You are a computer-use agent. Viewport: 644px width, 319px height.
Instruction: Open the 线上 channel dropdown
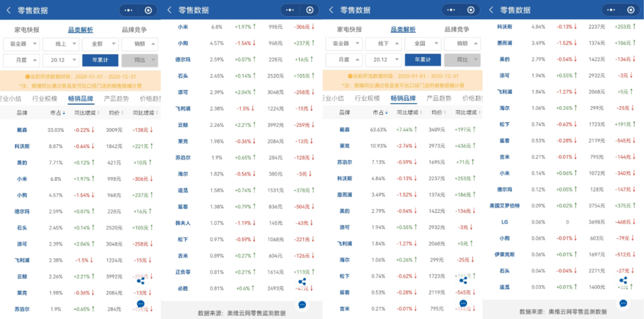point(61,44)
